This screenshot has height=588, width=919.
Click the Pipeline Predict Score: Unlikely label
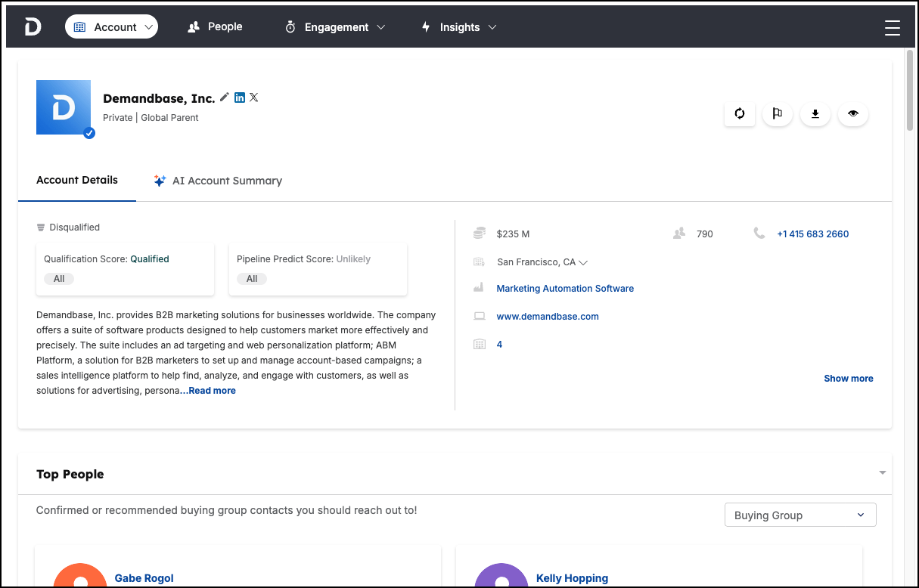pyautogui.click(x=303, y=259)
